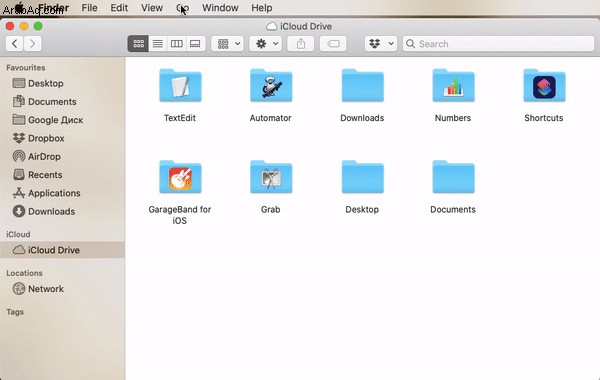Click the Locations section header
This screenshot has height=380, width=600.
(x=24, y=273)
